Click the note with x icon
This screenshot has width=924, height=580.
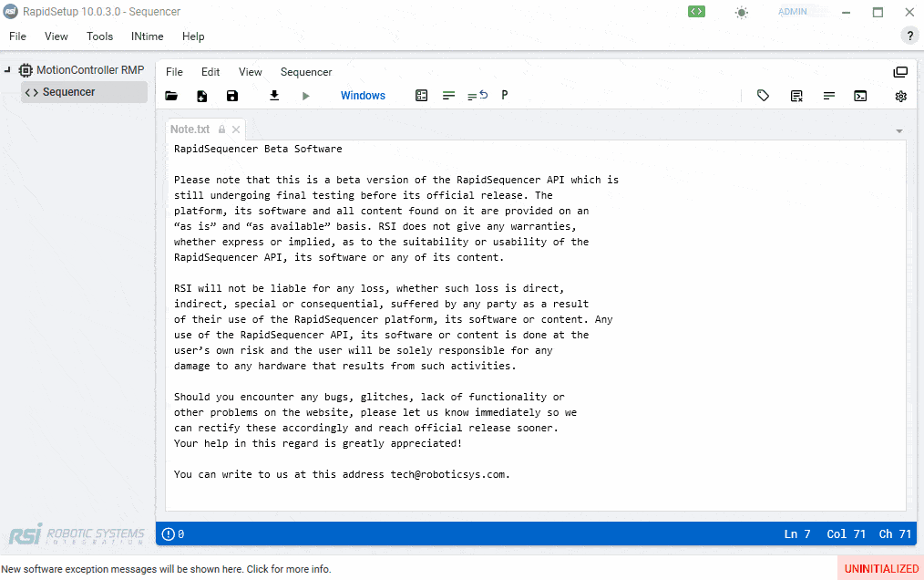click(796, 96)
